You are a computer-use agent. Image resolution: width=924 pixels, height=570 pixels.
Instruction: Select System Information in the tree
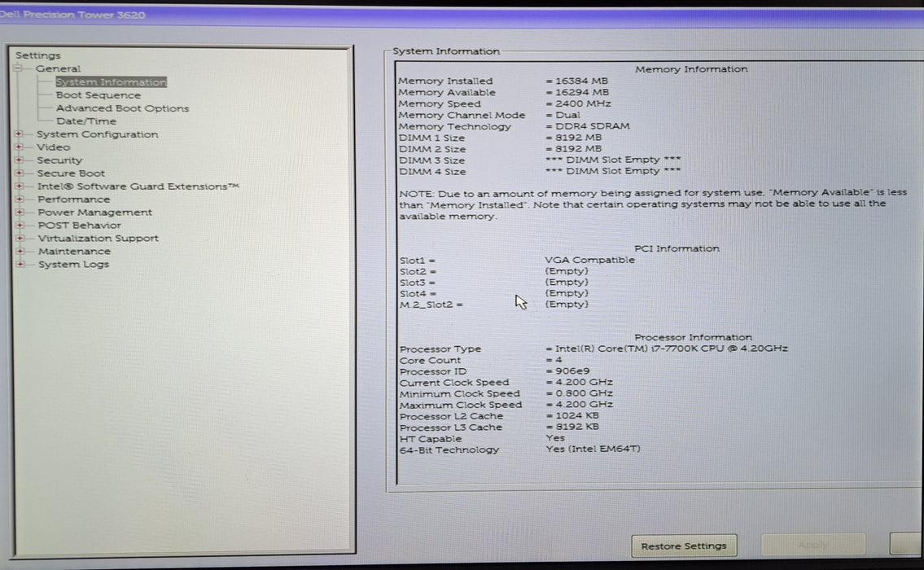click(x=112, y=82)
